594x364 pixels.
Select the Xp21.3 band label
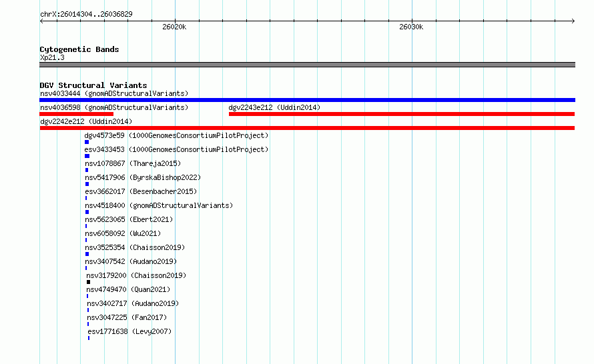click(x=52, y=57)
